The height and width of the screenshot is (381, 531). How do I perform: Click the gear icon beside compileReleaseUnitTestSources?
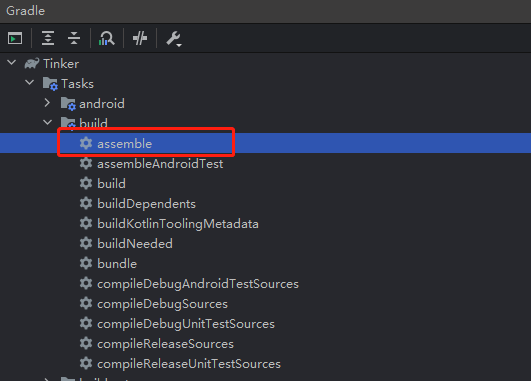86,364
